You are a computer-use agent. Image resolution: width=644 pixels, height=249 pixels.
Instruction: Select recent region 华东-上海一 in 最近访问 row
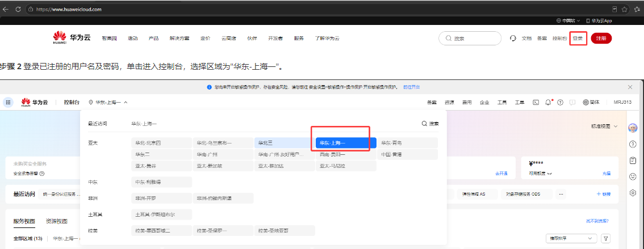click(x=144, y=124)
